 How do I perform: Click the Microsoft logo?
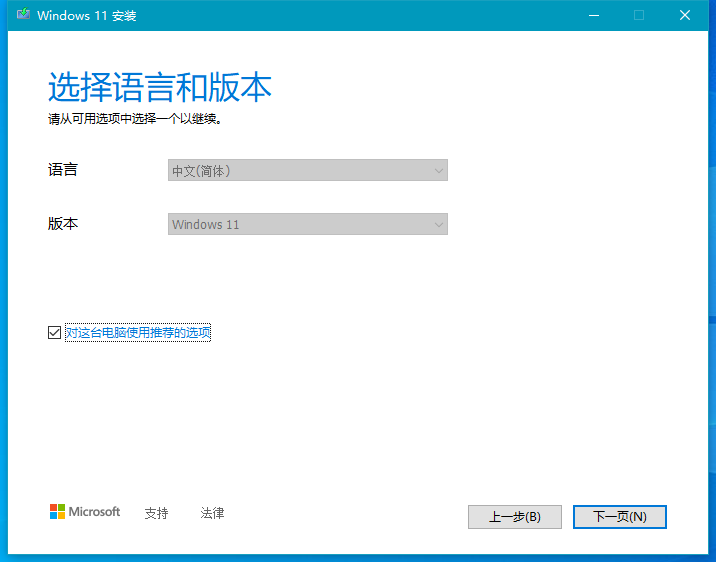(85, 512)
